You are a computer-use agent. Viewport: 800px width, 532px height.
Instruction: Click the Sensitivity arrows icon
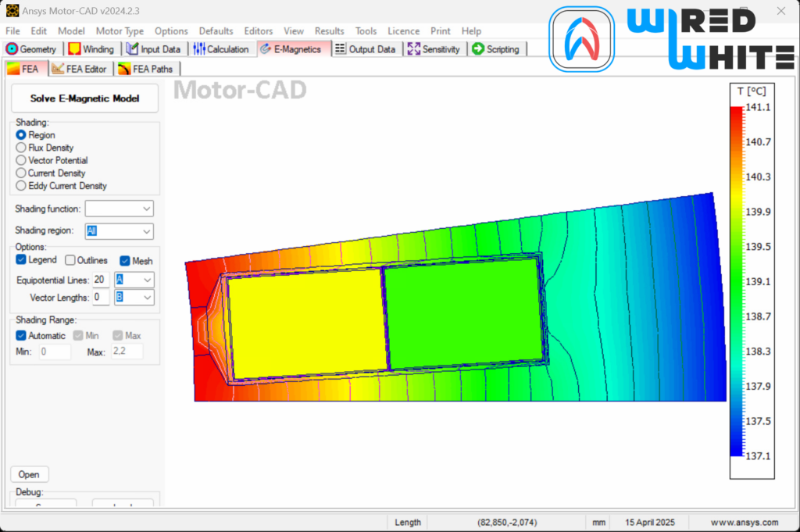pyautogui.click(x=414, y=49)
